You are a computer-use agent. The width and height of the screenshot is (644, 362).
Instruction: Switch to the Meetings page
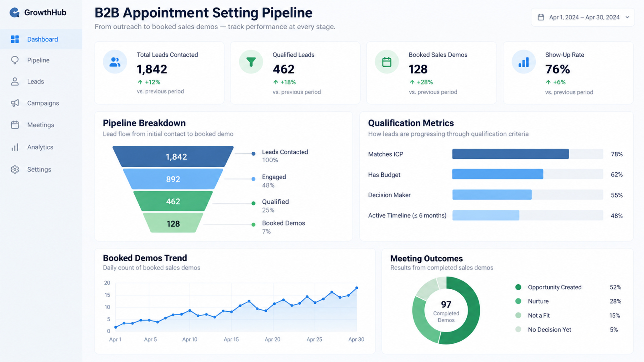[x=41, y=125]
